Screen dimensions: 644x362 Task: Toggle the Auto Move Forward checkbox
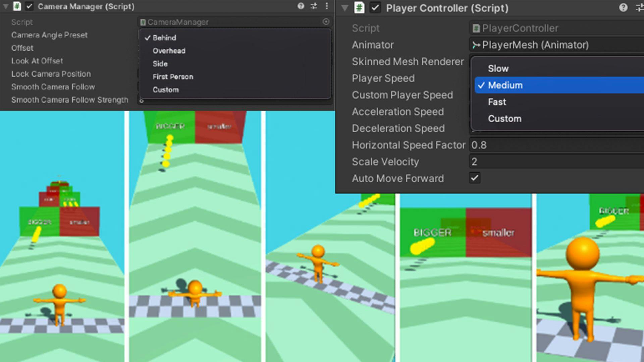pyautogui.click(x=475, y=178)
